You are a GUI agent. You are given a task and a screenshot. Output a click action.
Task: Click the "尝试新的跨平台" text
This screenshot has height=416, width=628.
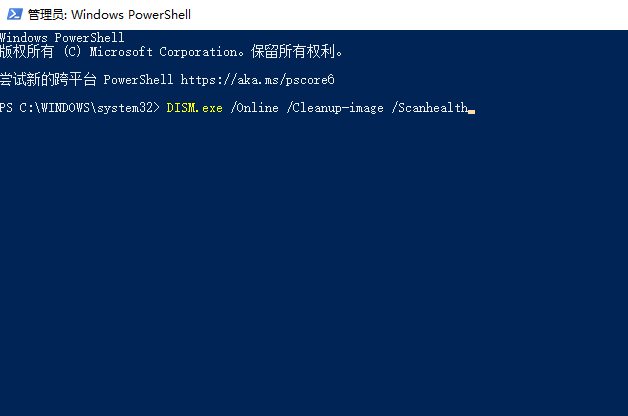pos(48,79)
